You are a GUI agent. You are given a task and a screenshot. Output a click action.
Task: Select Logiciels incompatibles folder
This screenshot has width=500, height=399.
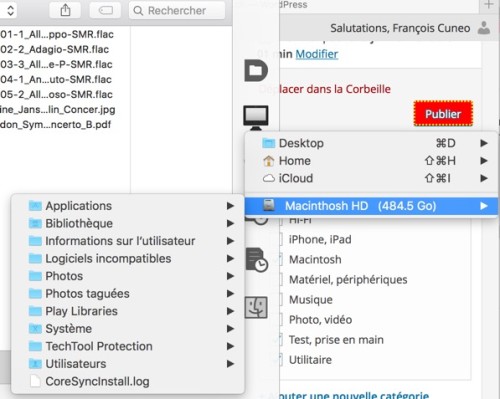coord(128,259)
